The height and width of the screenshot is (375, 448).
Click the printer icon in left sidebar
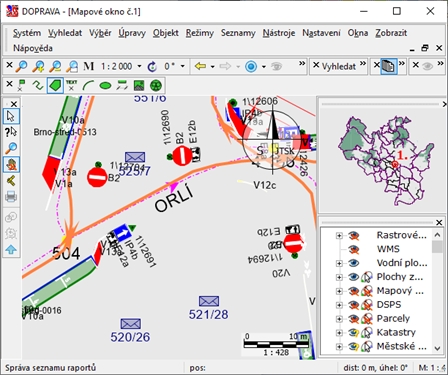tap(11, 197)
